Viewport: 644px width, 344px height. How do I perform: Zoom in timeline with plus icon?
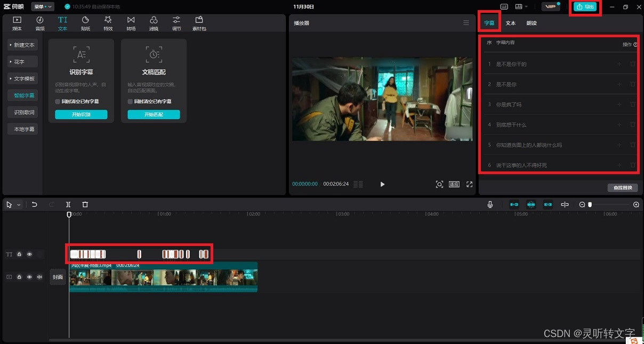(636, 204)
